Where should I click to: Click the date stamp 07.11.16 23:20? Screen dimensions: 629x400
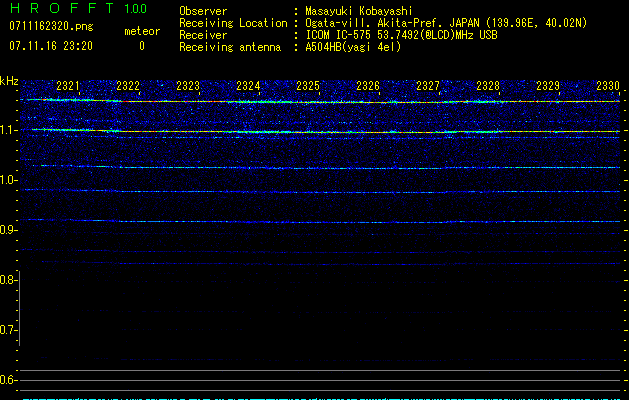[50, 46]
